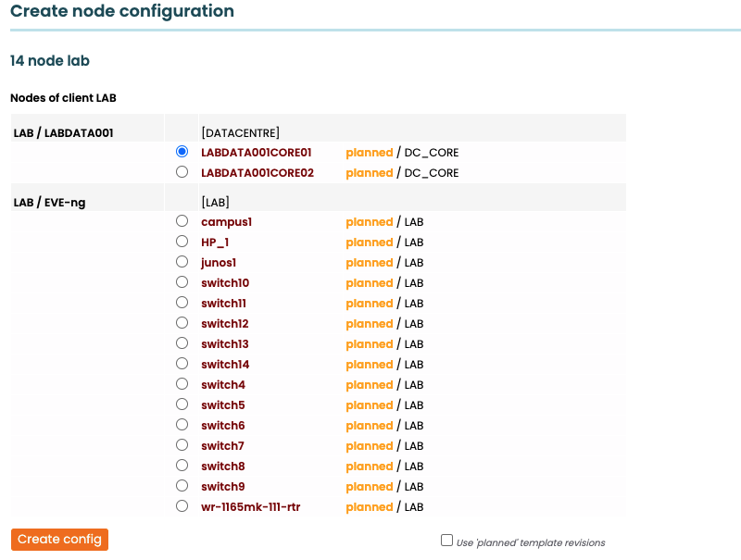Open the LABDATA001CORE02 node link
The width and height of the screenshot is (741, 560).
[x=257, y=173]
